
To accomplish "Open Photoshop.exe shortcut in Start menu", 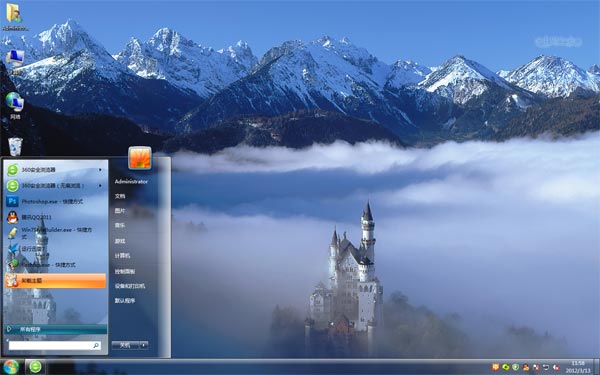I will [55, 201].
